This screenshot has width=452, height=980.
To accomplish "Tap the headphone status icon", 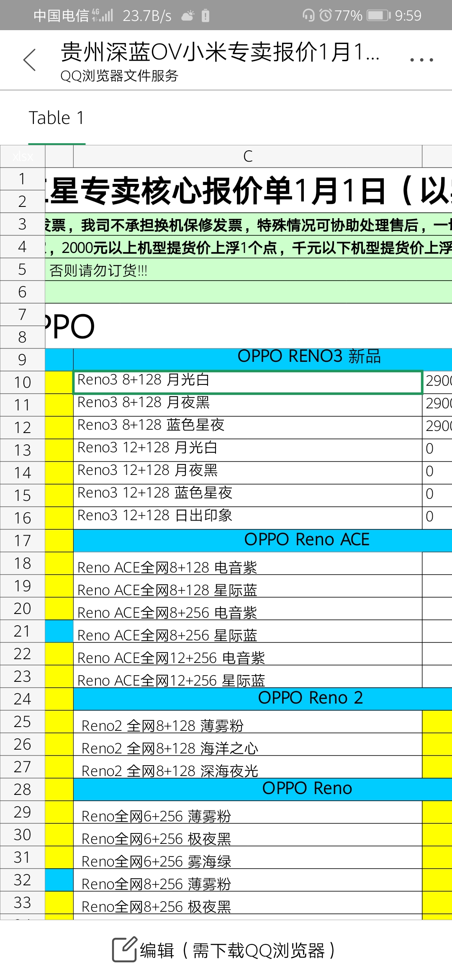I will [x=308, y=15].
